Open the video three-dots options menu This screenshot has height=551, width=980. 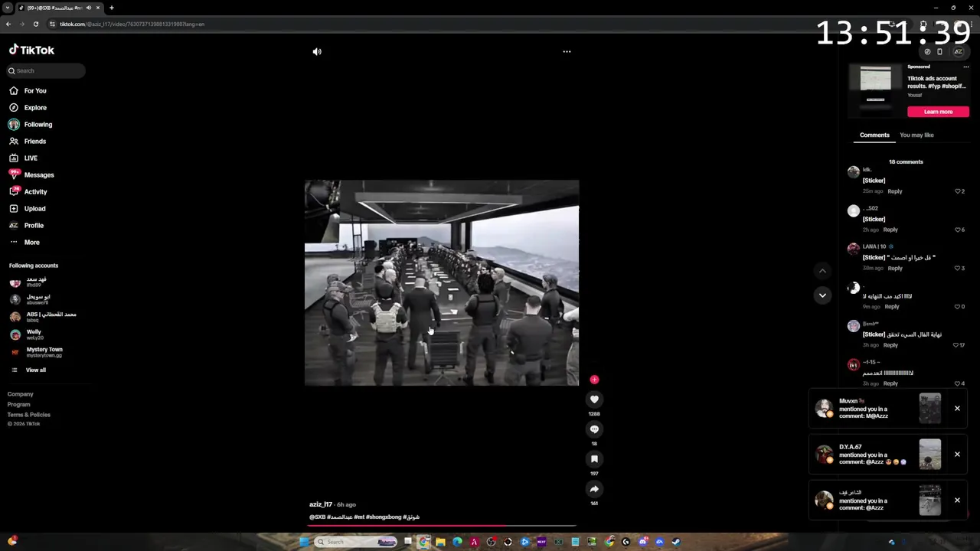567,51
